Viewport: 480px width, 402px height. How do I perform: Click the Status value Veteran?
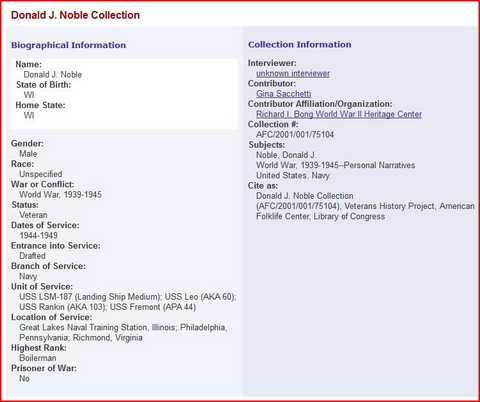[x=33, y=215]
